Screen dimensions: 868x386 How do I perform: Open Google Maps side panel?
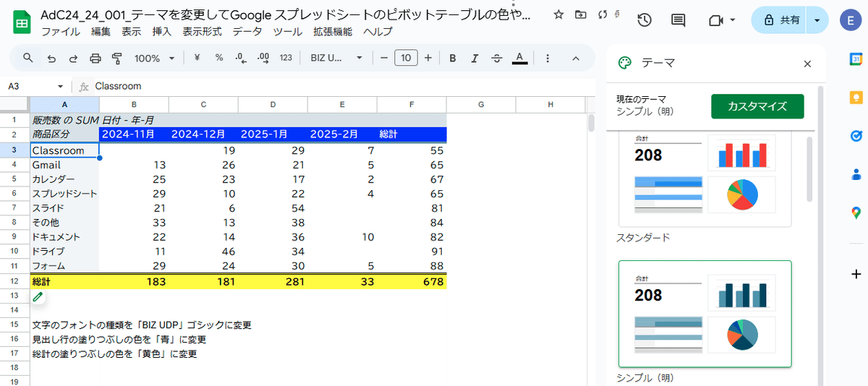coord(856,213)
